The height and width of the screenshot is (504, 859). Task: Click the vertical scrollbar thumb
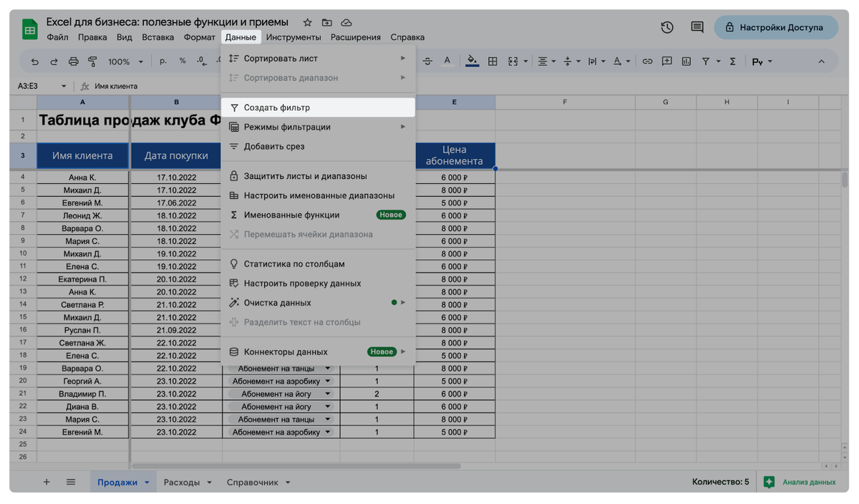pos(845,179)
